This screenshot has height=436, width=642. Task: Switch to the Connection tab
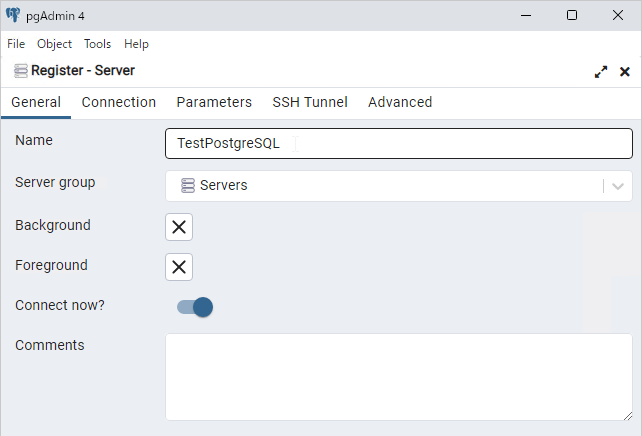click(119, 102)
